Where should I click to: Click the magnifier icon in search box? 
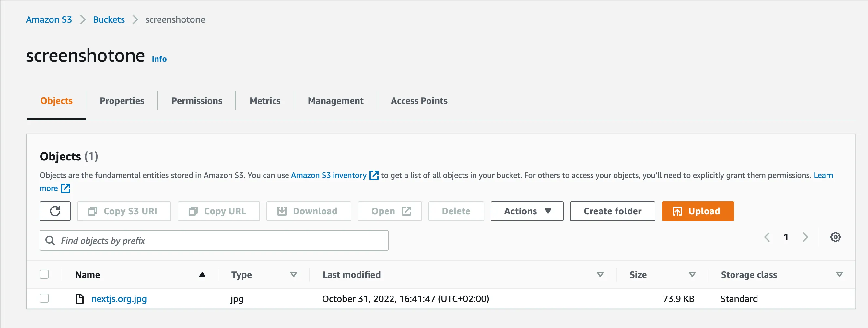(50, 241)
